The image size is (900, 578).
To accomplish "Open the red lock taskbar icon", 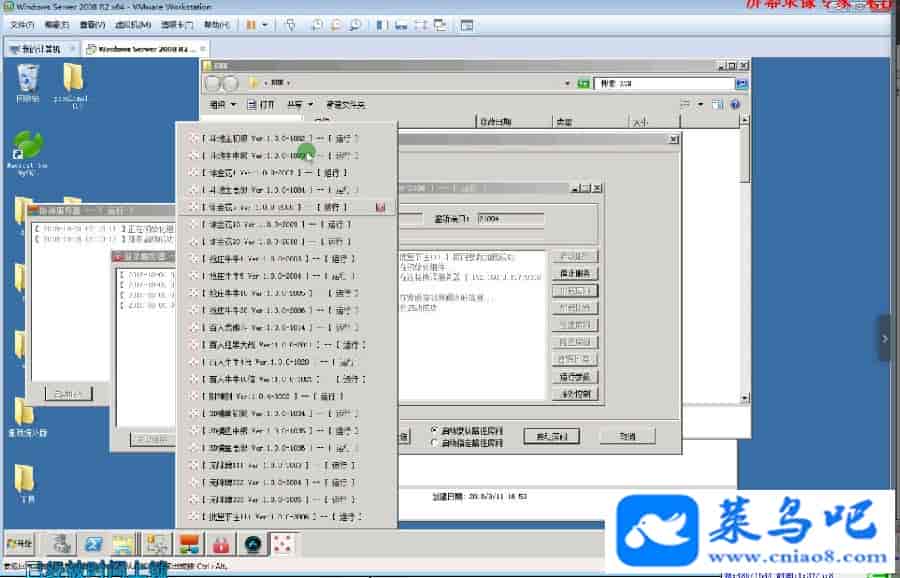I will pyautogui.click(x=220, y=544).
